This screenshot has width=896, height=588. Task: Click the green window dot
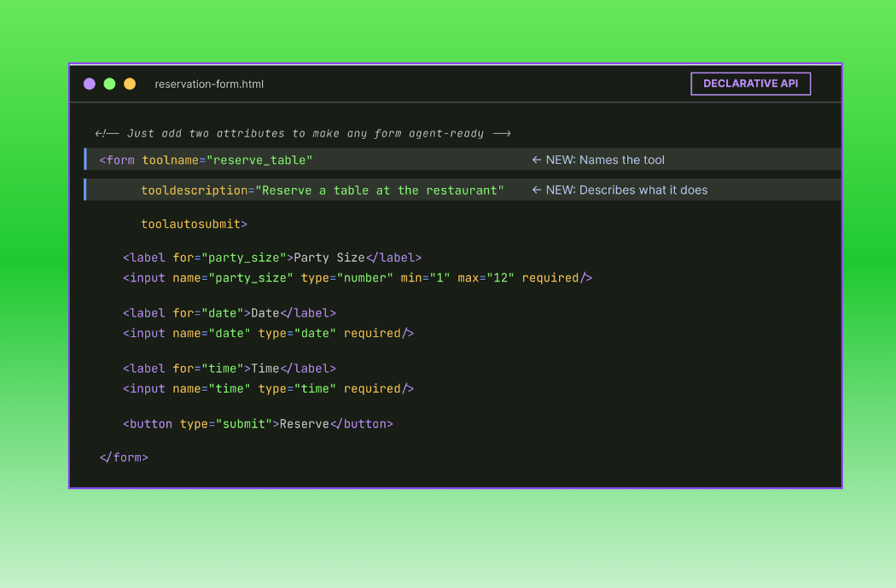pyautogui.click(x=110, y=84)
